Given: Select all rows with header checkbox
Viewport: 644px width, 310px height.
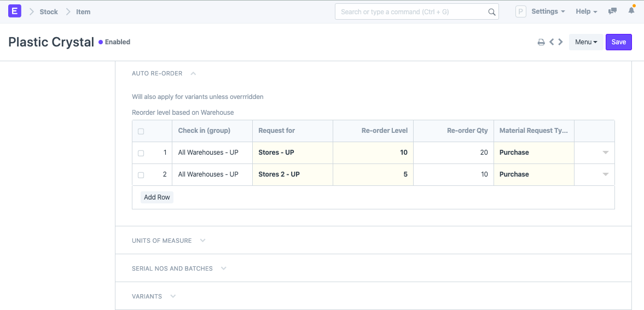Looking at the screenshot, I should click(141, 131).
